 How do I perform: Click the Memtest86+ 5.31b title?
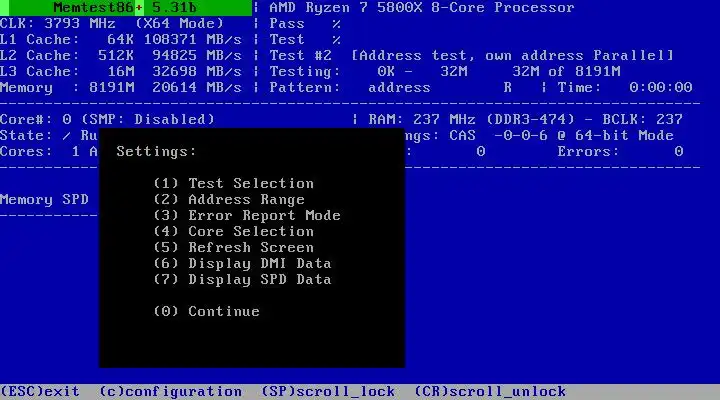pos(125,7)
